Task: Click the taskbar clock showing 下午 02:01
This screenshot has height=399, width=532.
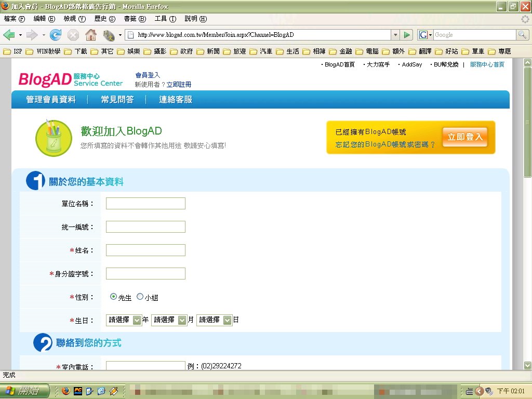Action: pos(511,391)
